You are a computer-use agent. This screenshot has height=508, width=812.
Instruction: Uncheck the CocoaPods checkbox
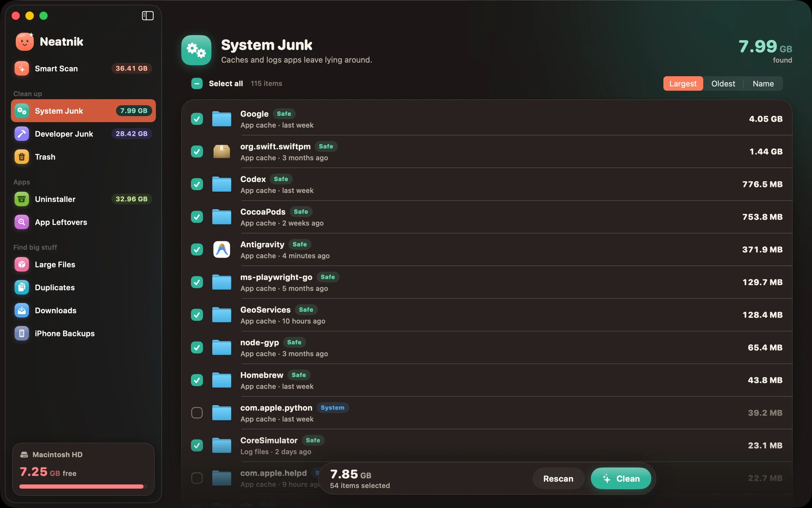tap(197, 217)
